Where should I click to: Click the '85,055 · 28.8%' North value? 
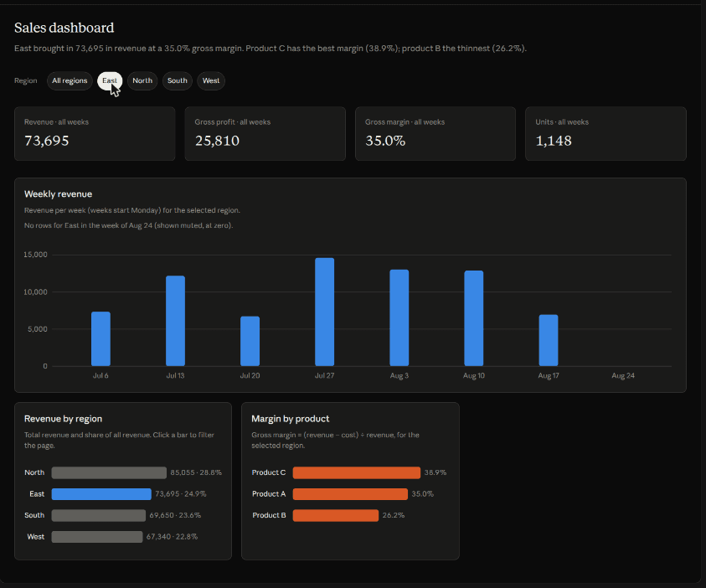coord(196,472)
